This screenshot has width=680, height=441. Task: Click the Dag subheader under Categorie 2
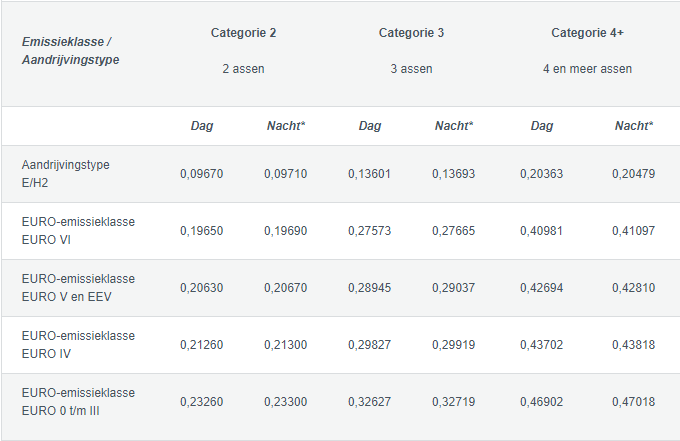[201, 126]
